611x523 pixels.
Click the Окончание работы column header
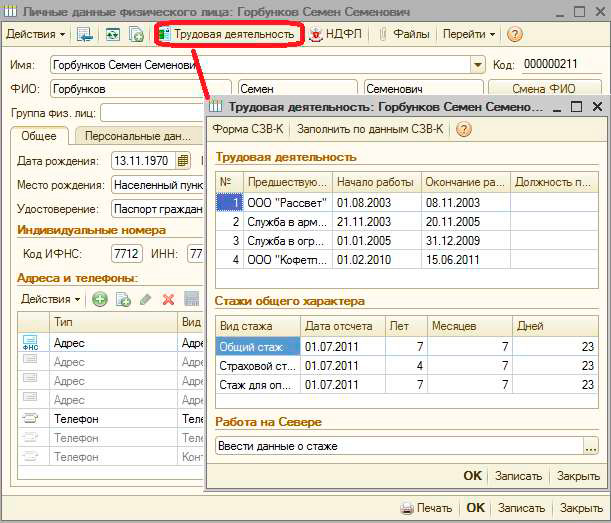466,182
